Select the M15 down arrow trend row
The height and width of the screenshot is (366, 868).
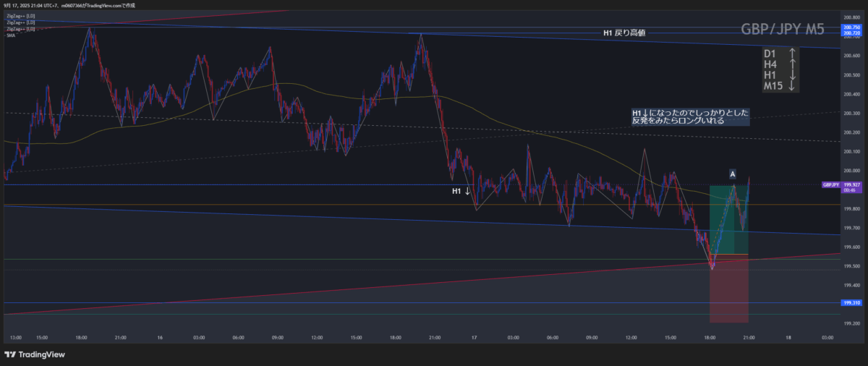coord(780,86)
